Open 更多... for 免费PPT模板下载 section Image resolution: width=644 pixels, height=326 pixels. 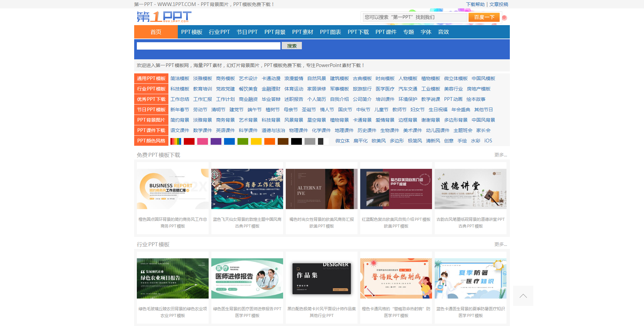tap(500, 155)
